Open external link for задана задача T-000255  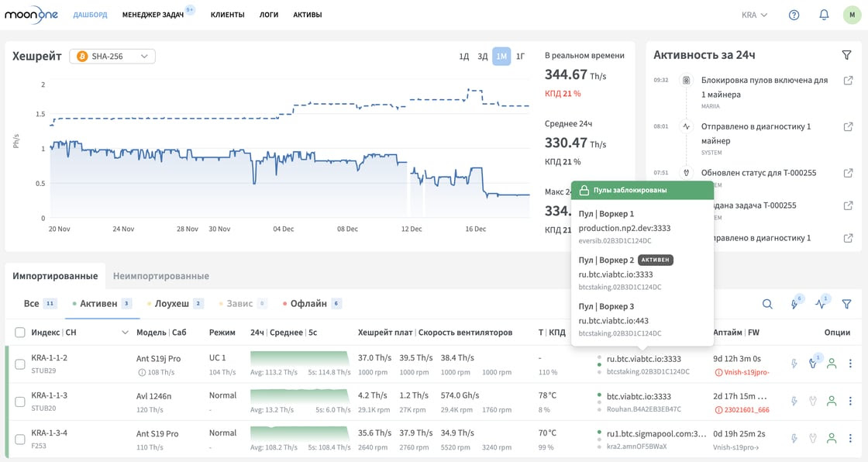pos(848,205)
